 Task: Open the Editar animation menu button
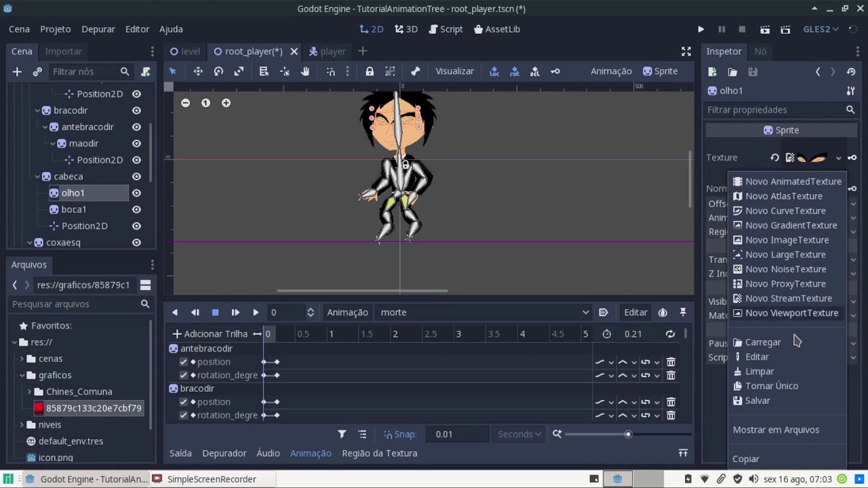635,312
